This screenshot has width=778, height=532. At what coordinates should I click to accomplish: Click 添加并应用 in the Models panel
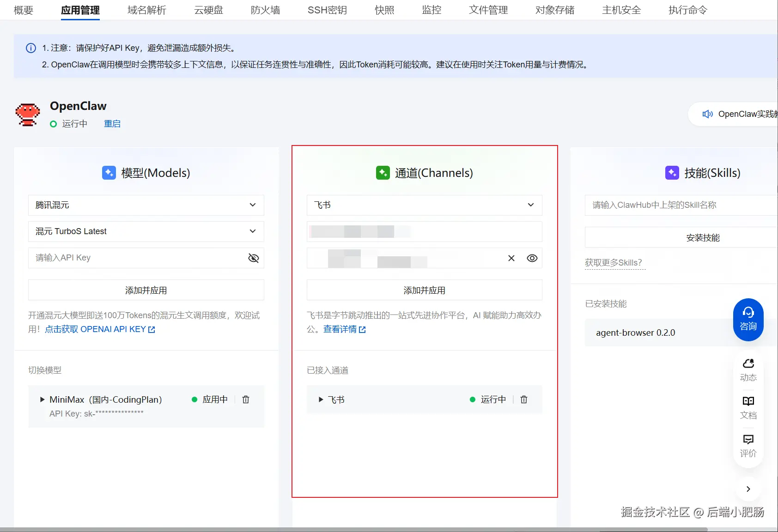146,290
